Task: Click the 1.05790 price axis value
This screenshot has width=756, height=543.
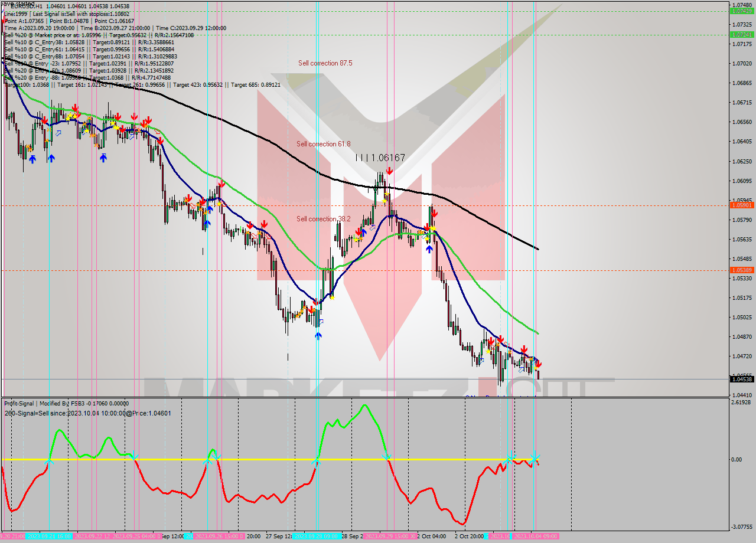Action: pyautogui.click(x=742, y=220)
